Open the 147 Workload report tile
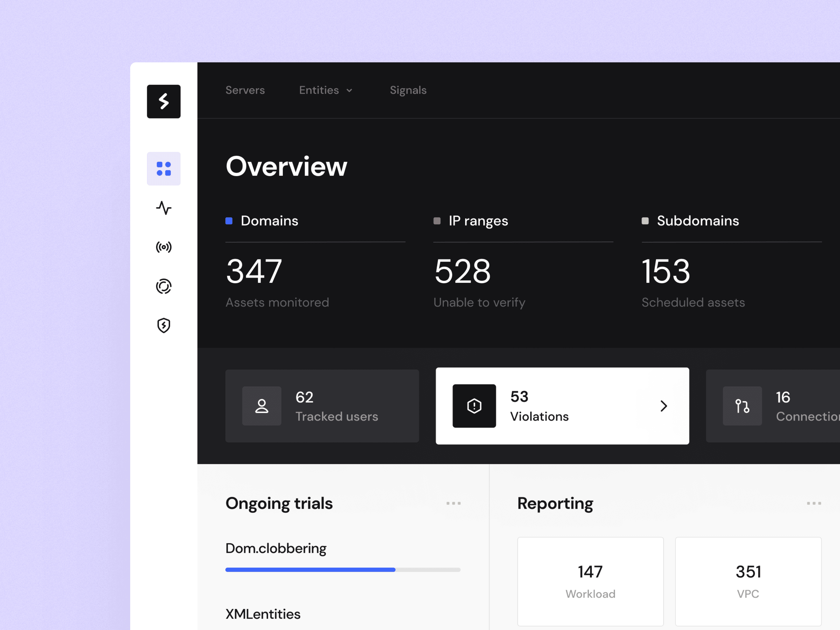Viewport: 840px width, 630px height. coord(590,581)
